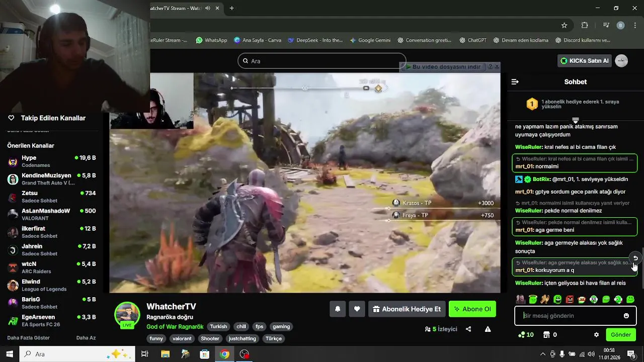Close the WhatcherTV Stream tab
Image resolution: width=644 pixels, height=362 pixels.
217,8
